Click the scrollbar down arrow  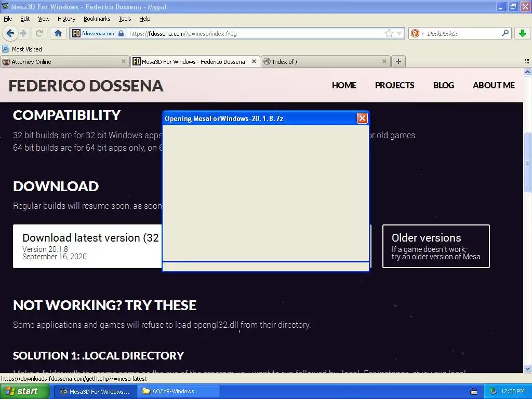(x=527, y=369)
